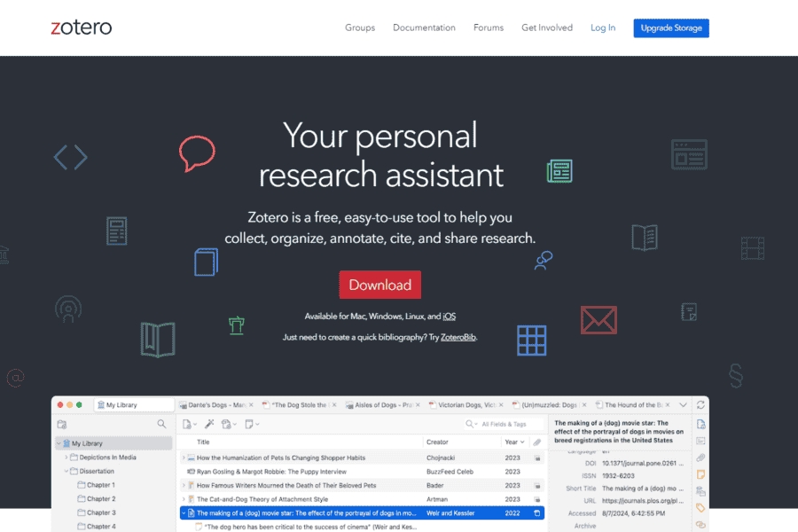Click the New Note toolbar icon

[x=249, y=424]
